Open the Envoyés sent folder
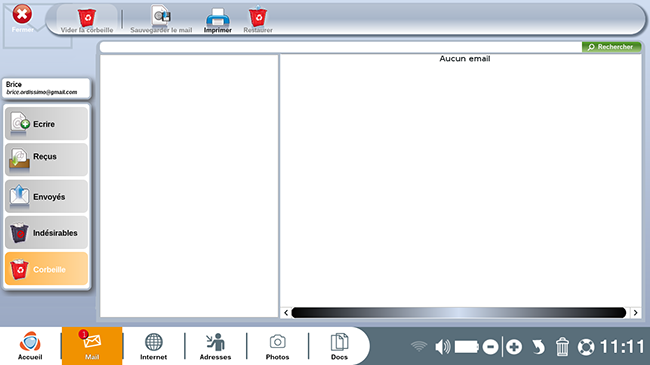The width and height of the screenshot is (650, 365). (x=46, y=196)
